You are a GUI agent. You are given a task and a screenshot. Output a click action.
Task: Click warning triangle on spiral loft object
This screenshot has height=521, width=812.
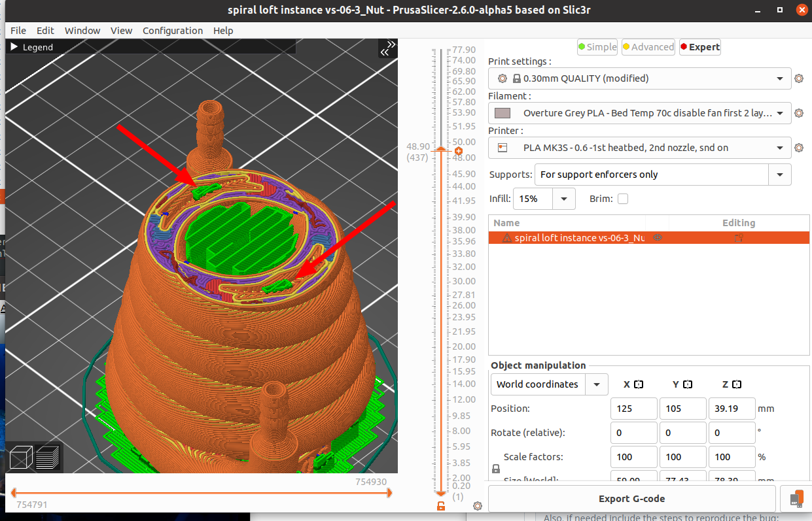(506, 238)
